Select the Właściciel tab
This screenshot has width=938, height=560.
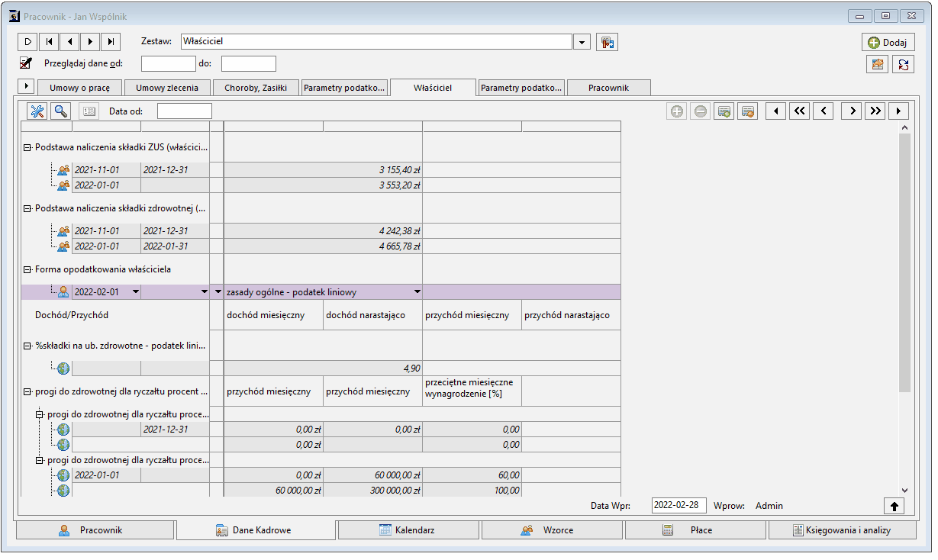(433, 88)
